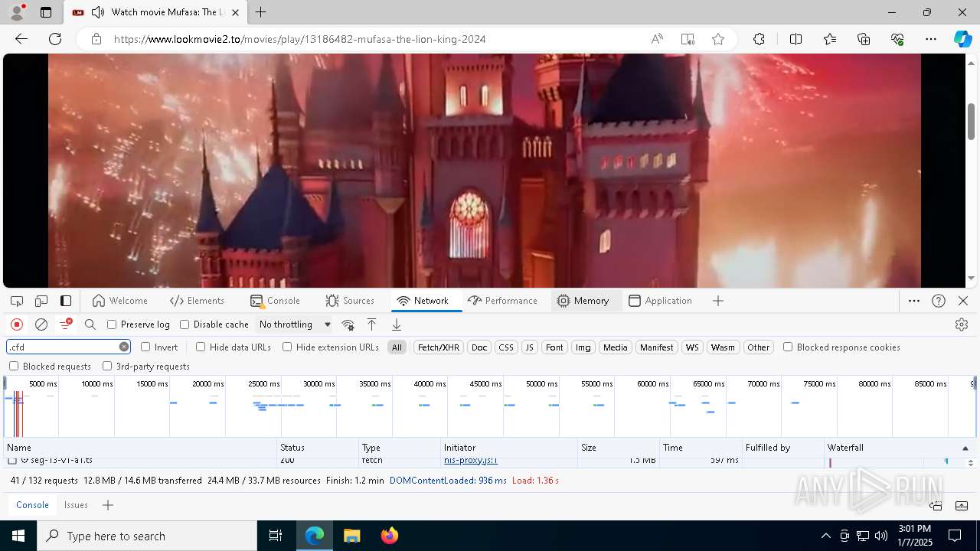Check Hide data URLs
The width and height of the screenshot is (980, 551).
[x=201, y=347]
